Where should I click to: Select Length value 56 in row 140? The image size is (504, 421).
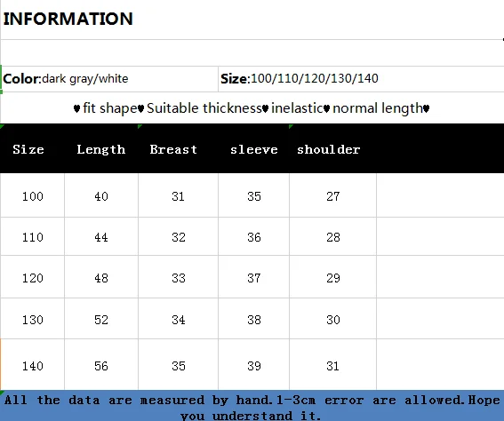(101, 366)
